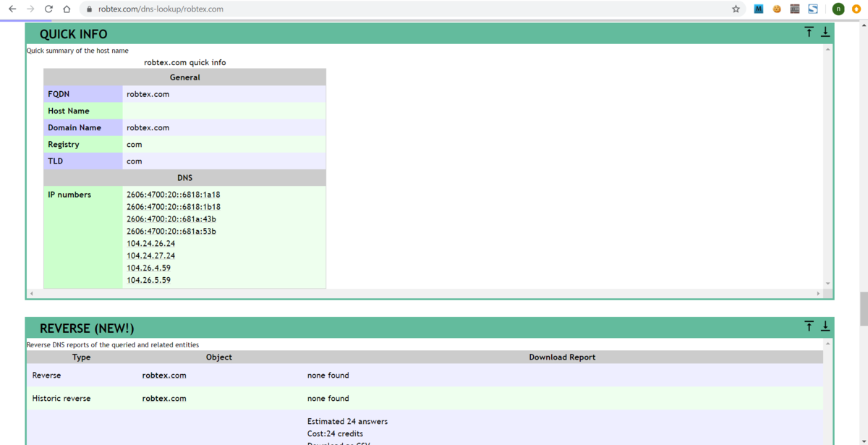Open the blue M browser extension
Screen dimensions: 868x445
click(758, 9)
